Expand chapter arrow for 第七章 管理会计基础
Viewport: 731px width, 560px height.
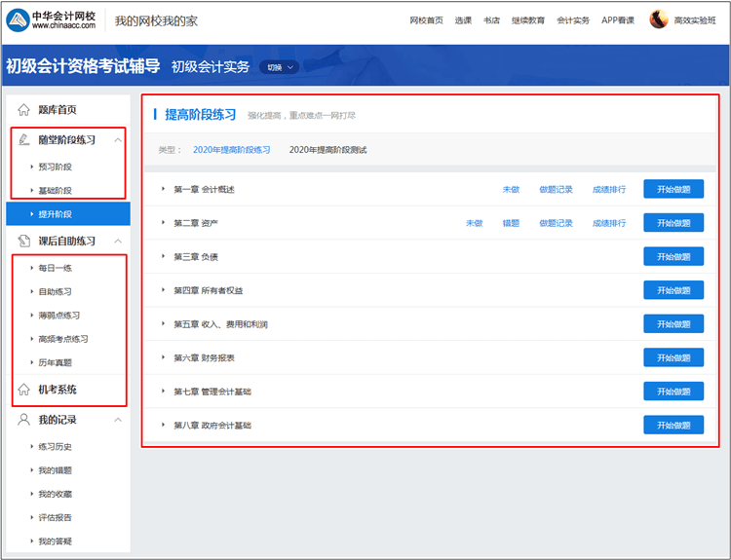(x=163, y=391)
